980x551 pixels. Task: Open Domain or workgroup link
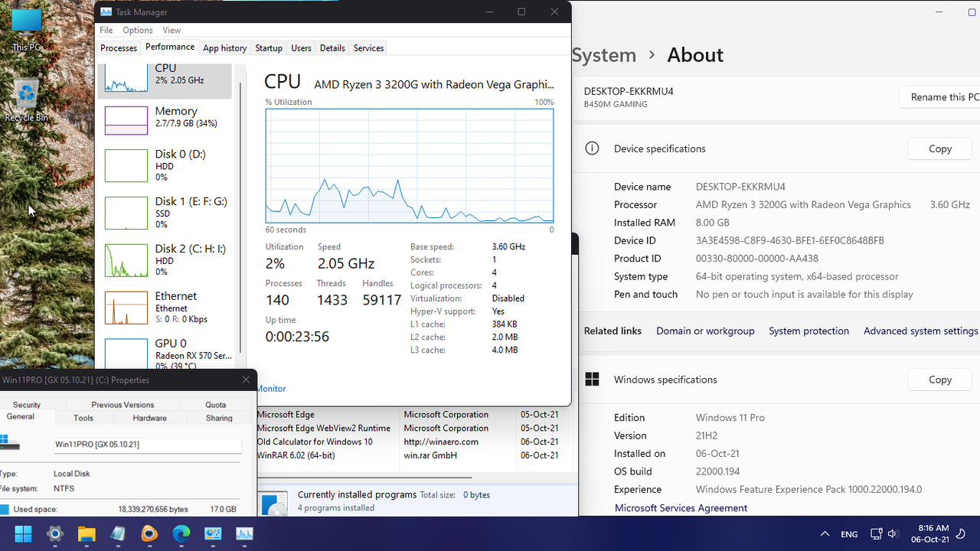705,331
